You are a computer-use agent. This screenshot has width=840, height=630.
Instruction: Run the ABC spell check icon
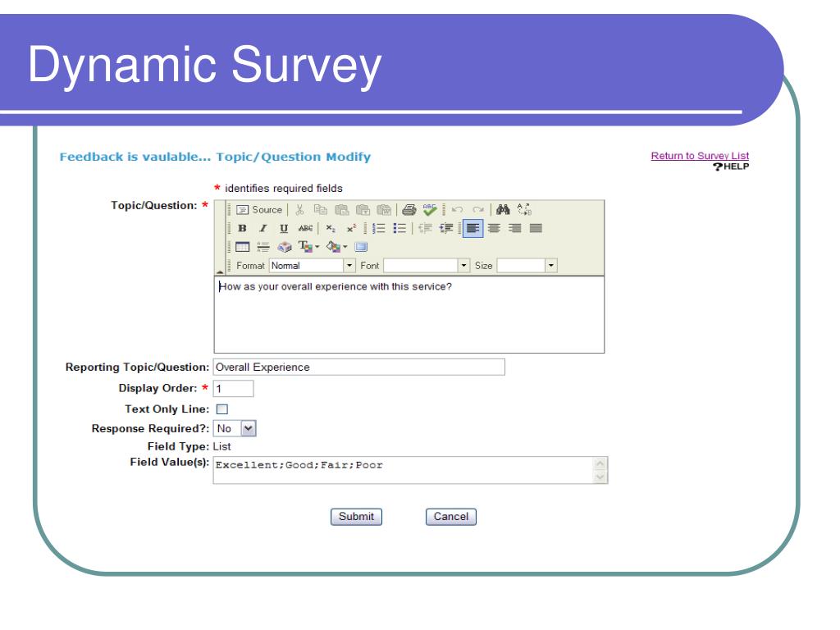(x=430, y=209)
